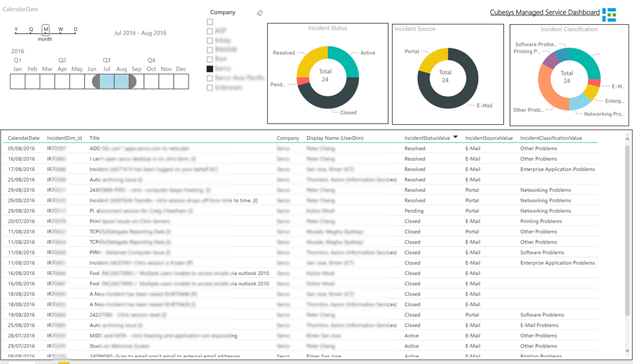
Task: Uncheck the Serco checkbox in Company slicer
Action: (210, 69)
